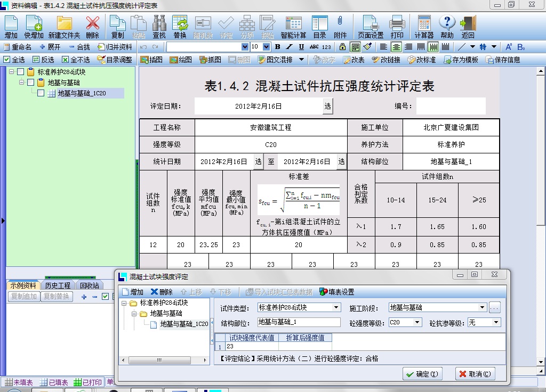Screen dimensions: 546x392
Task: Collapse the 地基与基础 node in the left tree
Action: pyautogui.click(x=21, y=82)
